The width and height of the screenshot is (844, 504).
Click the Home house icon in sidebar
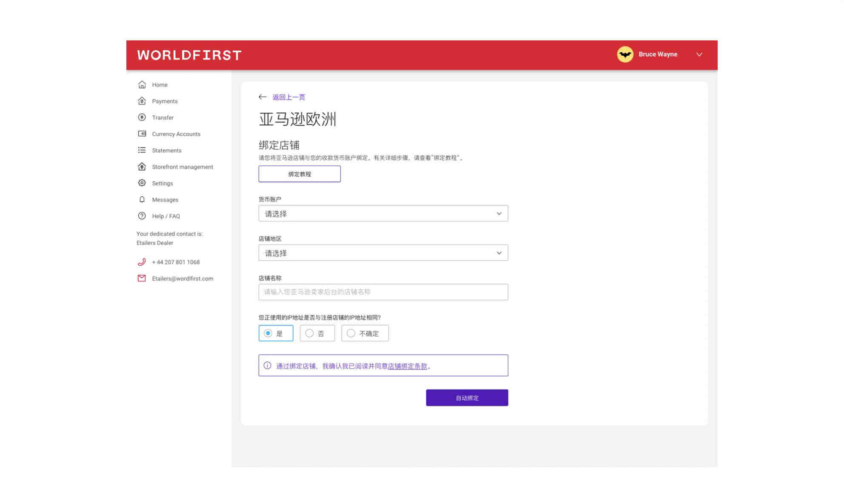point(142,85)
